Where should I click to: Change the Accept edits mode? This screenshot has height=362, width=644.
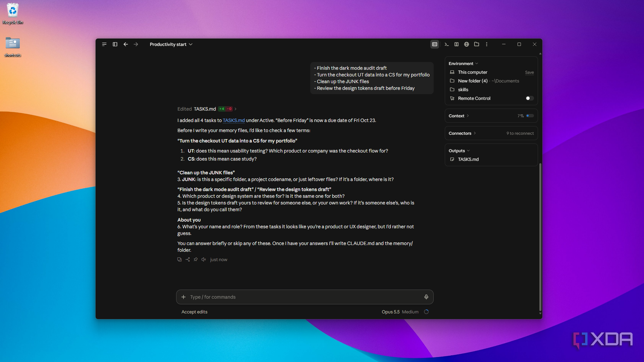194,312
